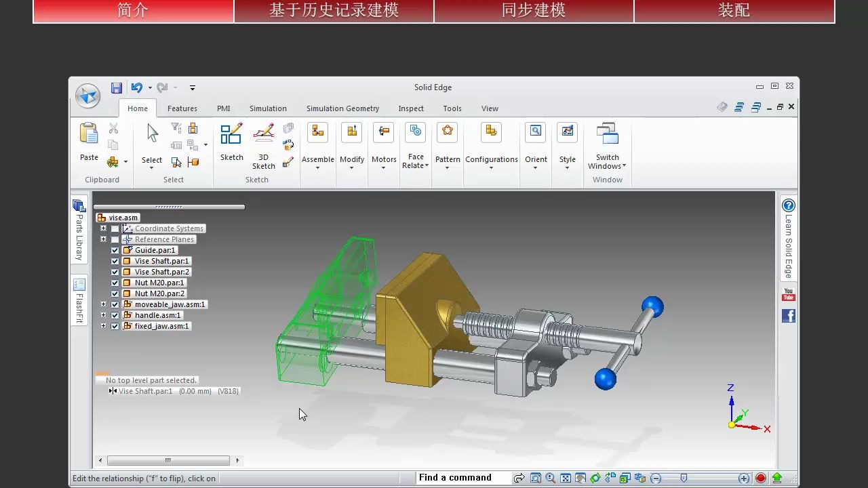Click the Switch Windows icon
This screenshot has height=488, width=868.
click(607, 134)
